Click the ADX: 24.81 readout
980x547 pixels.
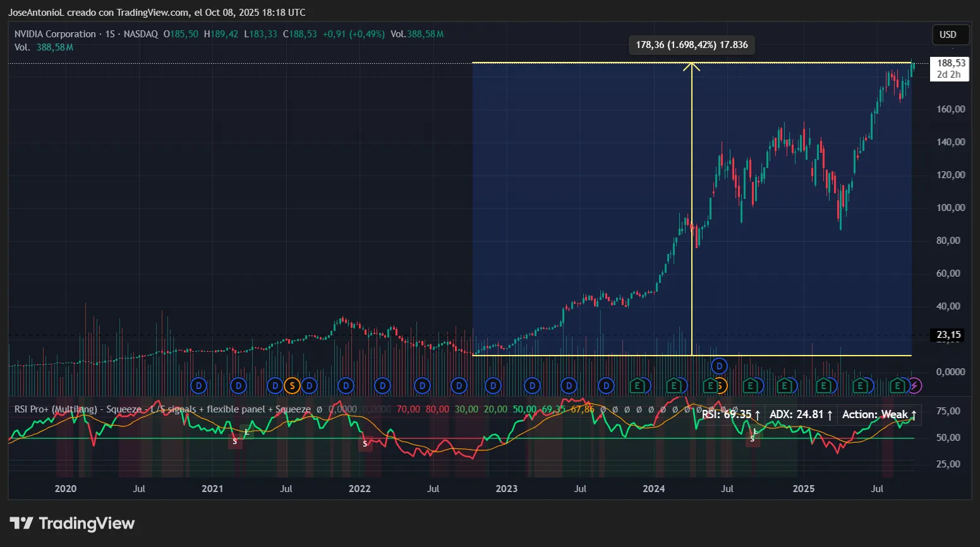(801, 415)
